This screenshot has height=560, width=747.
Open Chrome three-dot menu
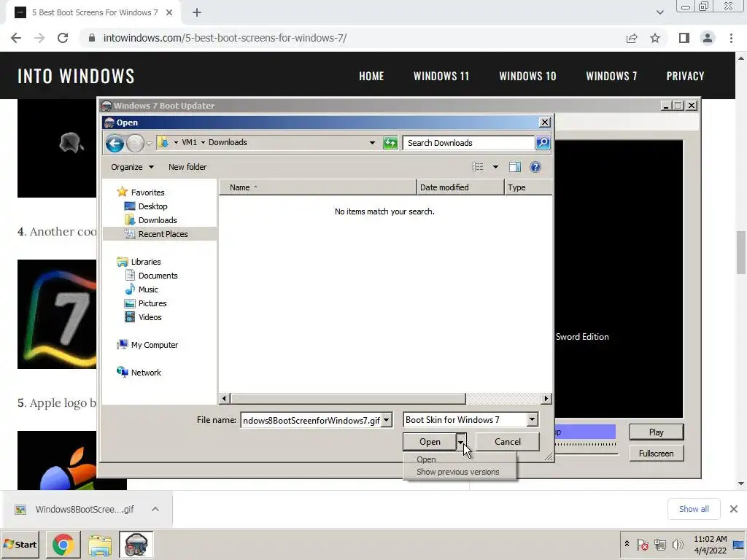pyautogui.click(x=731, y=38)
